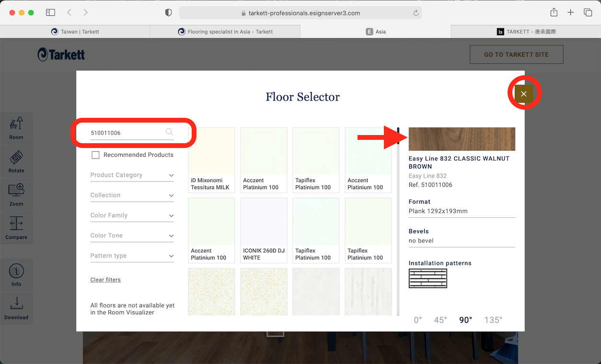
Task: Click the no bevel value
Action: pyautogui.click(x=421, y=241)
